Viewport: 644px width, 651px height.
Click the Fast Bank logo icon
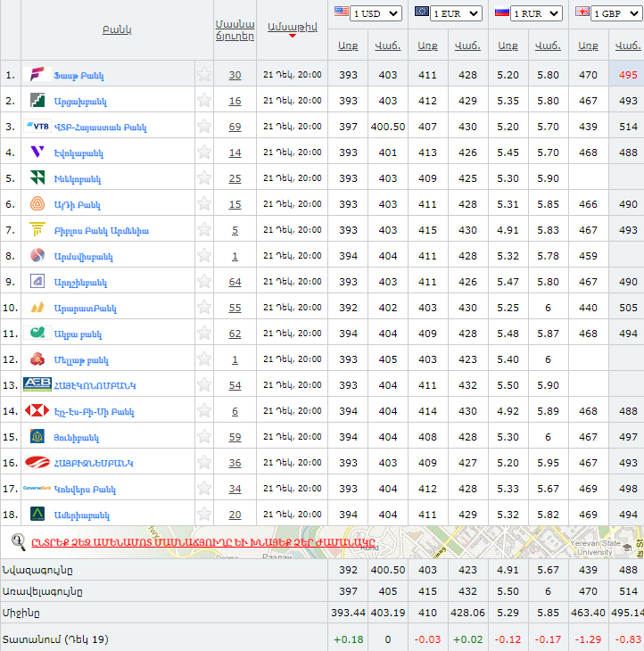[37, 74]
